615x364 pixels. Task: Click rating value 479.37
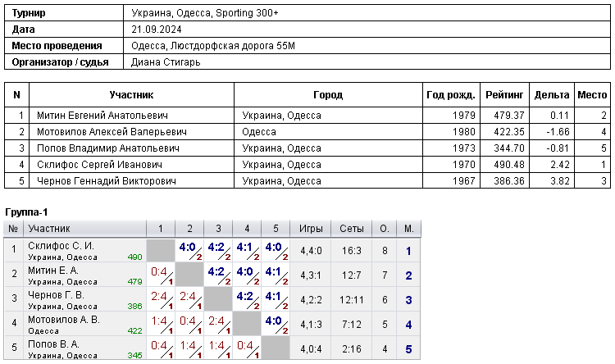[x=509, y=116]
